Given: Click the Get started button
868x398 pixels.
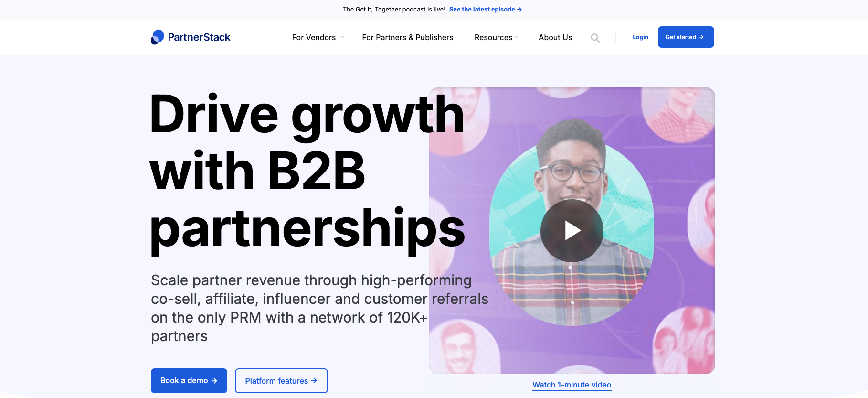Looking at the screenshot, I should click(686, 37).
